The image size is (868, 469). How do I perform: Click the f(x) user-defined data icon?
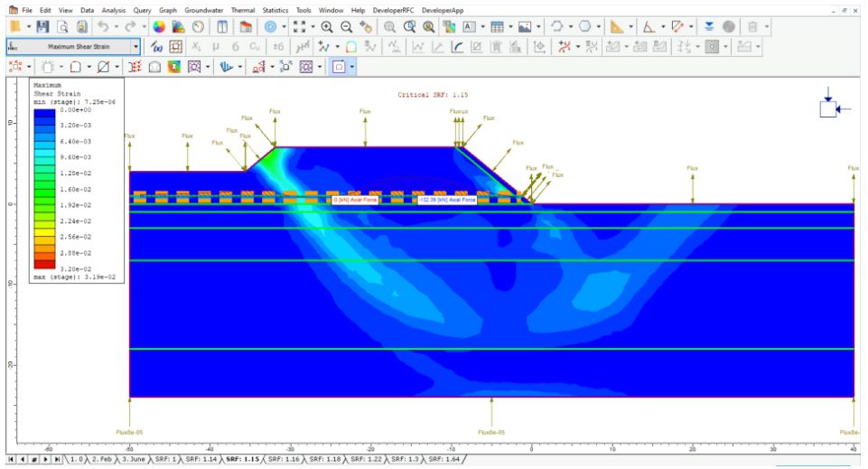pos(157,46)
